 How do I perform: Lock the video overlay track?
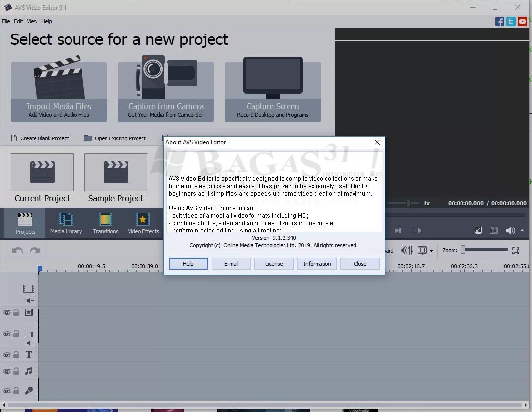click(16, 334)
